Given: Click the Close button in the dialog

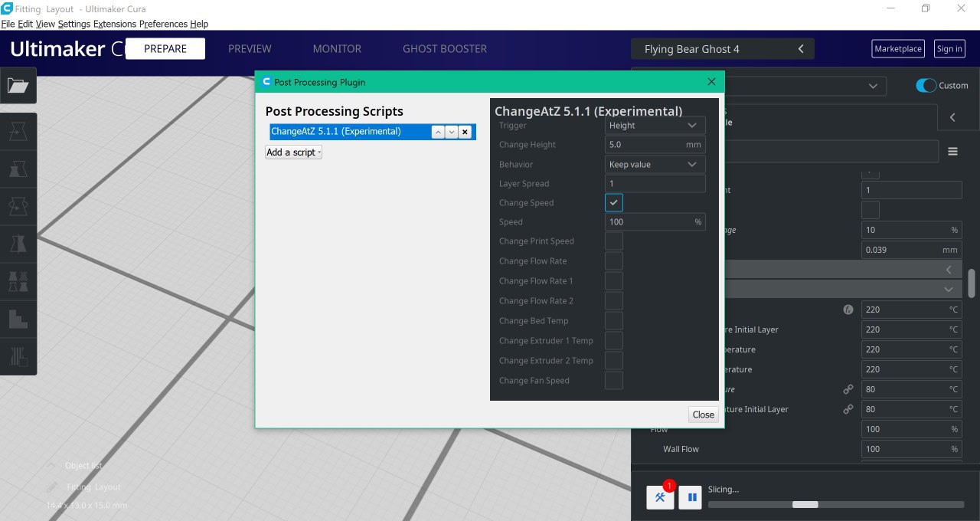Looking at the screenshot, I should [x=703, y=415].
